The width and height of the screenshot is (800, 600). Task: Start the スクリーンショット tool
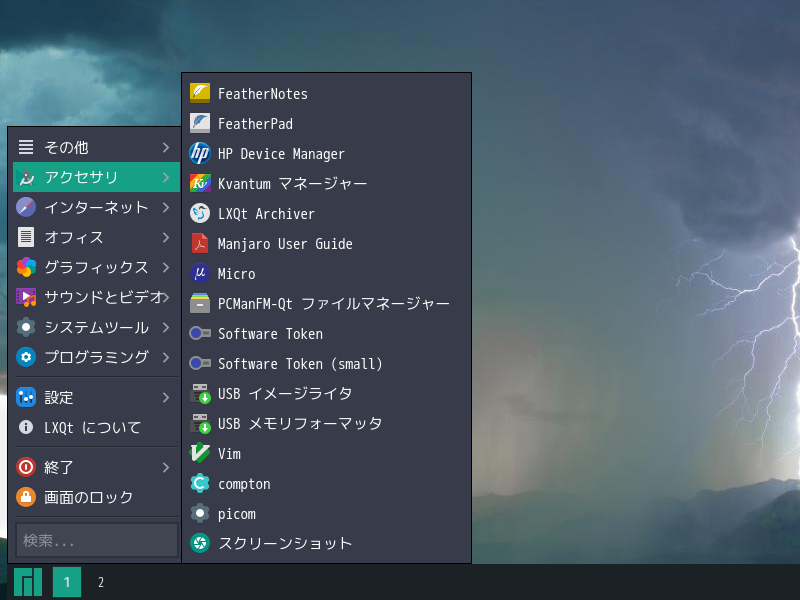[x=327, y=543]
